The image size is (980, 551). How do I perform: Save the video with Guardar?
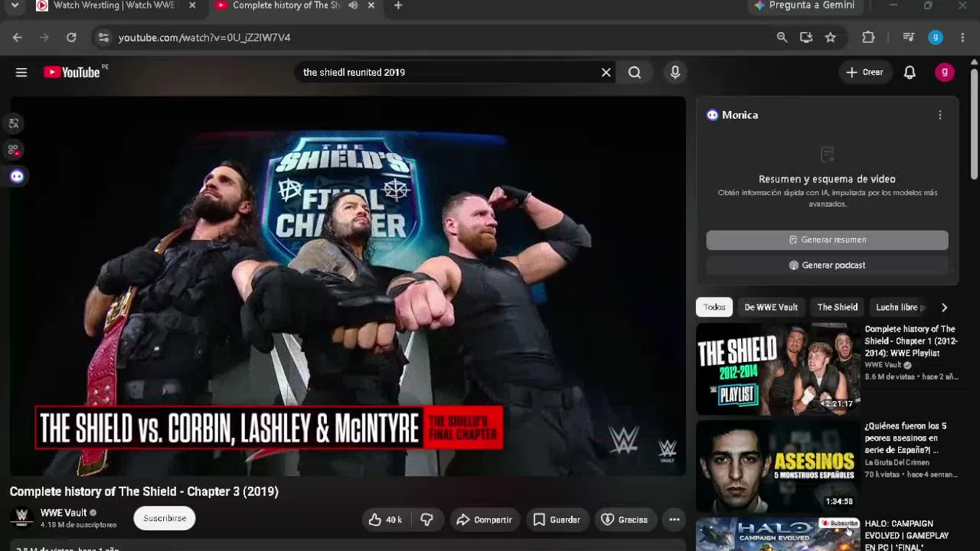557,520
